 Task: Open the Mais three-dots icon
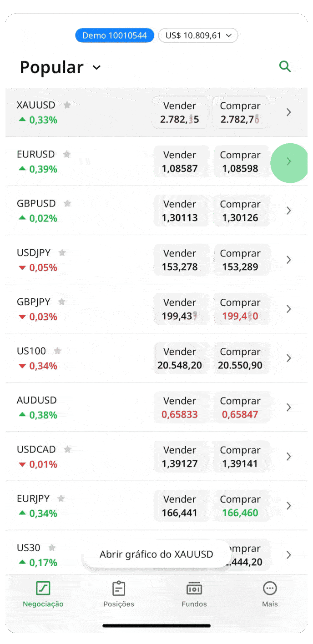270,589
